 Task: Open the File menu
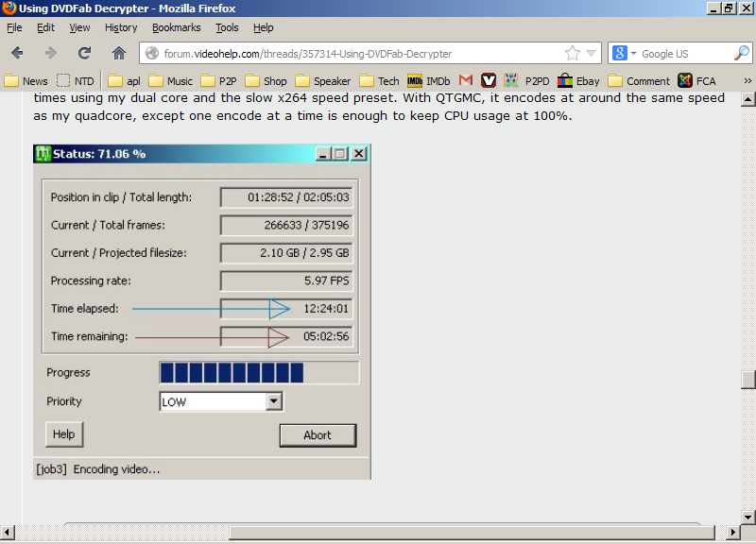14,27
